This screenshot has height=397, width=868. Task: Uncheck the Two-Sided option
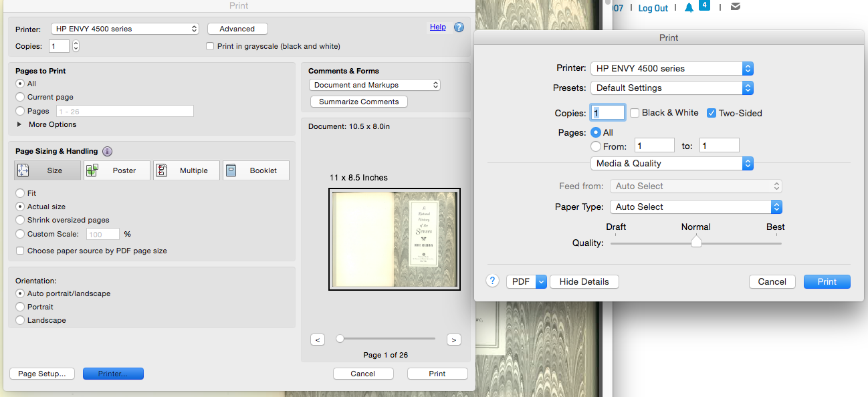[712, 113]
